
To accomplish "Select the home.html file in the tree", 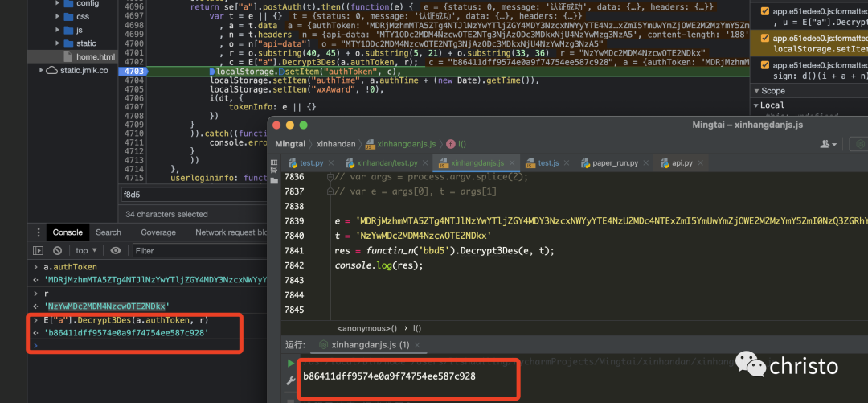I will click(x=95, y=56).
